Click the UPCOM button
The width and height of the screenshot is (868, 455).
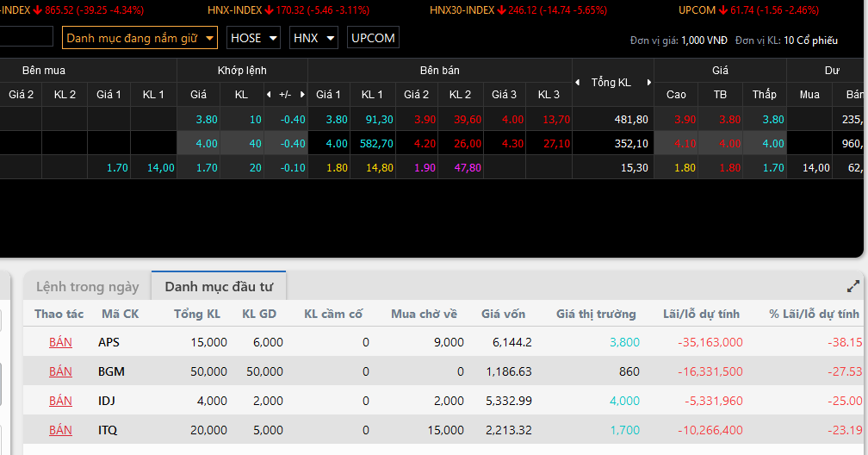pyautogui.click(x=373, y=38)
